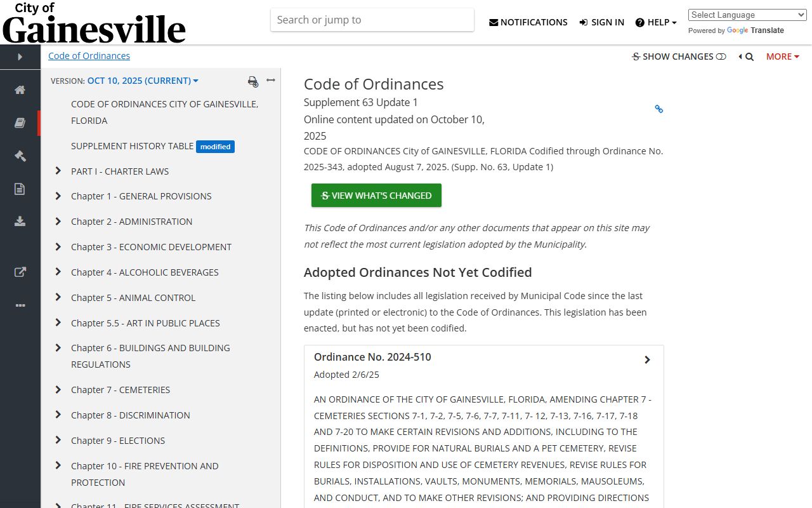
Task: Open Chapter 4 - Alcoholic Beverages text
Action: pyautogui.click(x=145, y=272)
